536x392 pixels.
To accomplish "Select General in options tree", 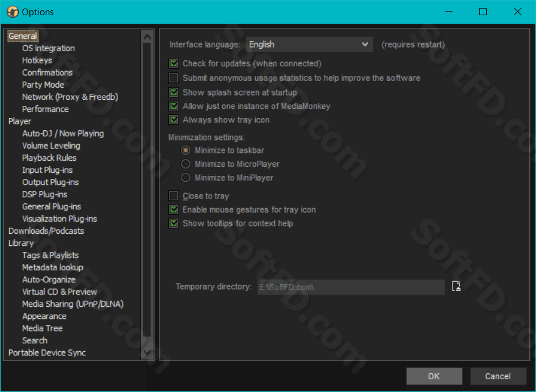I will [23, 36].
